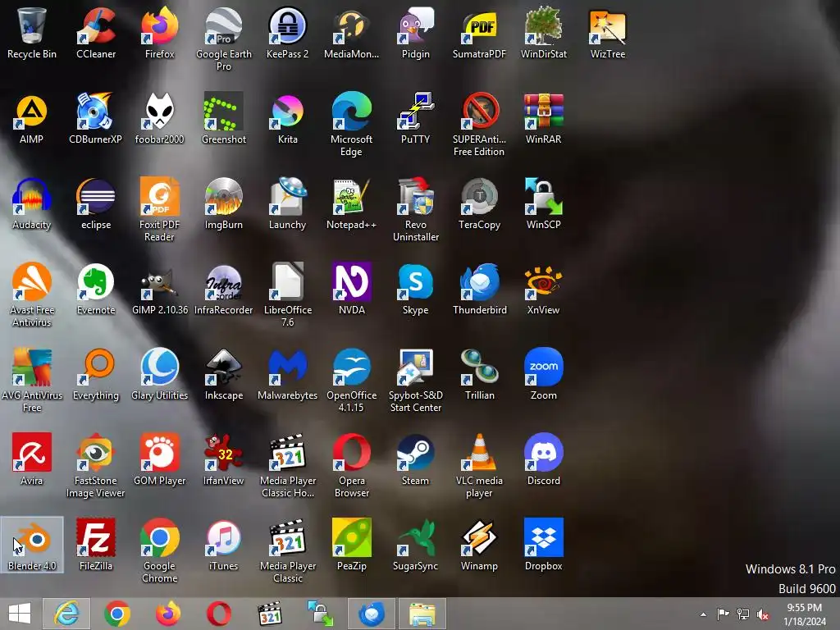Click the Trillian shortcut
840x630 pixels.
479,374
